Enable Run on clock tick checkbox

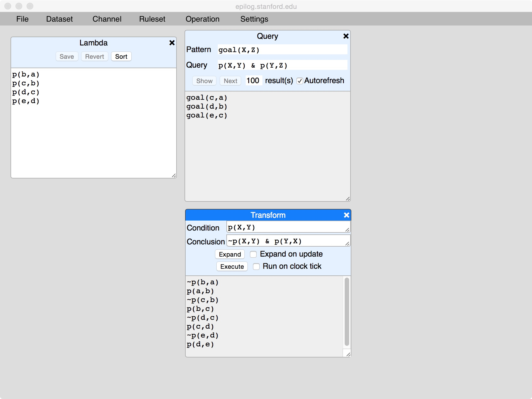pos(256,267)
